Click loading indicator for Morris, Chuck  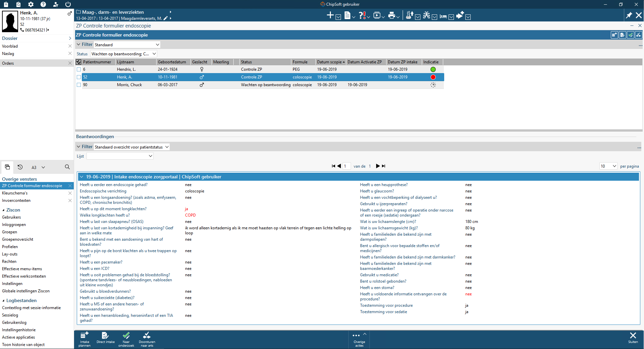click(433, 85)
